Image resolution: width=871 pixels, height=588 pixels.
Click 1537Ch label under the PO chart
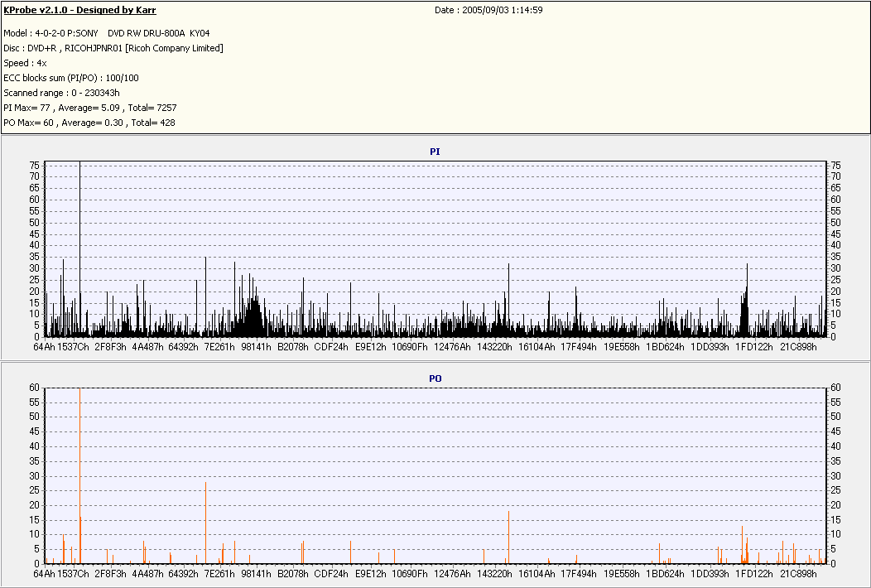[74, 574]
